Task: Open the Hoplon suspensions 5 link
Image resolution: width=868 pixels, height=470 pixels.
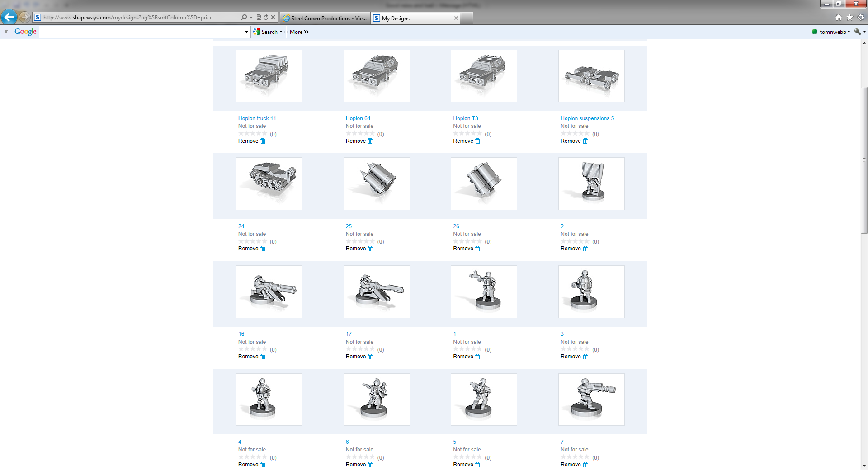Action: click(587, 118)
